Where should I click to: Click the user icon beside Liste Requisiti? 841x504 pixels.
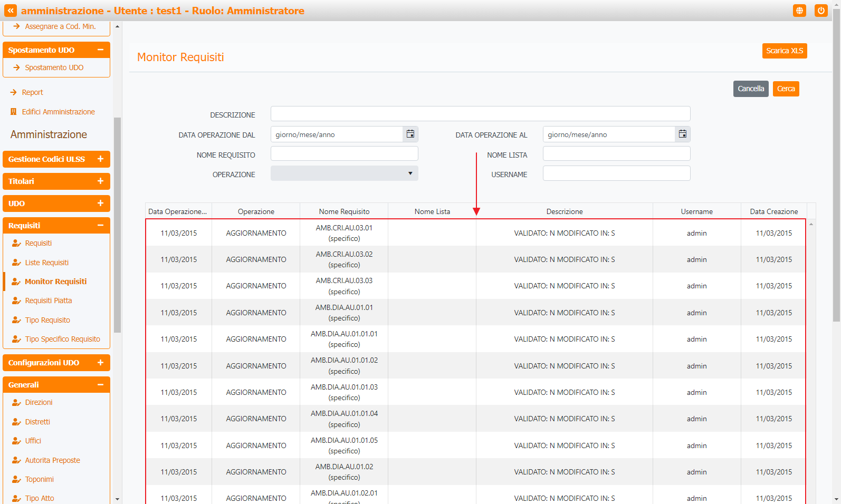coord(16,263)
